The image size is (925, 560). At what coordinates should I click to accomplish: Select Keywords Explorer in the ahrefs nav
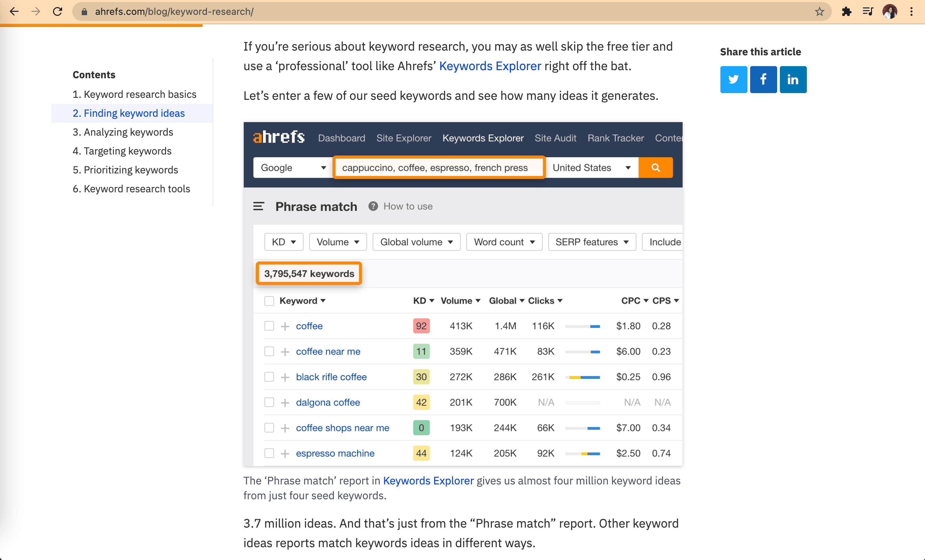pyautogui.click(x=483, y=138)
